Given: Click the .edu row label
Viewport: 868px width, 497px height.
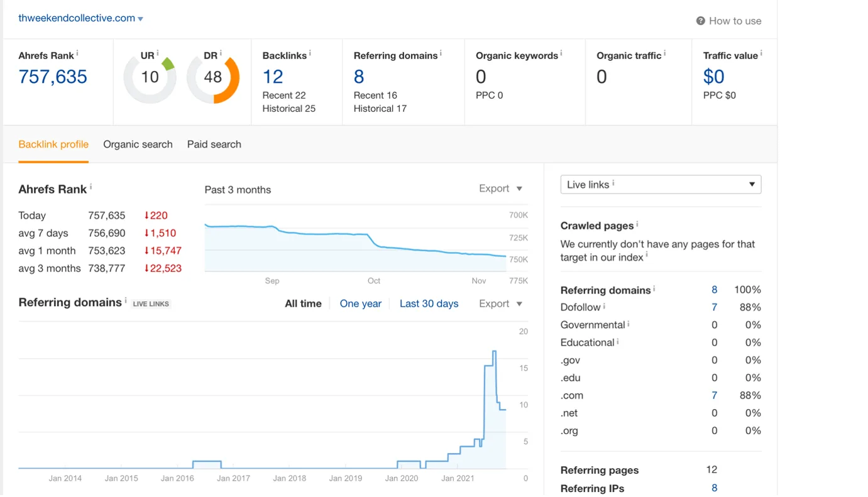Looking at the screenshot, I should point(571,378).
